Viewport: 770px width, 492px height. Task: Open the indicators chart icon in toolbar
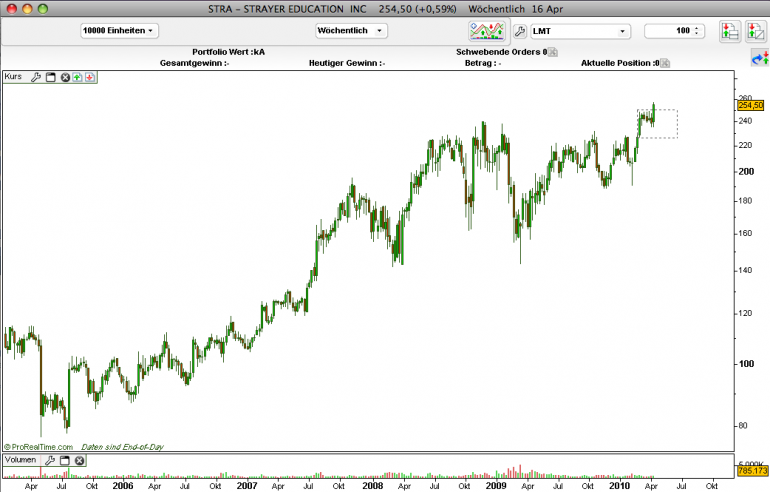click(x=487, y=31)
